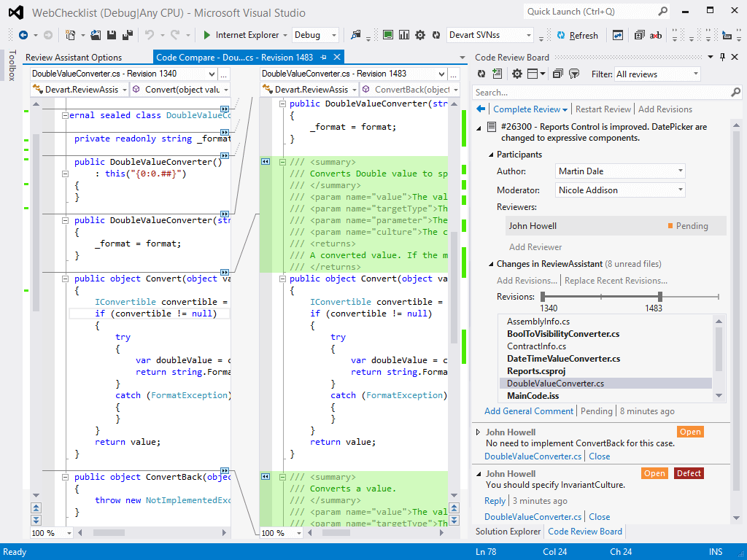Click Replace Recent Revisions link
This screenshot has height=560, width=747.
point(616,281)
